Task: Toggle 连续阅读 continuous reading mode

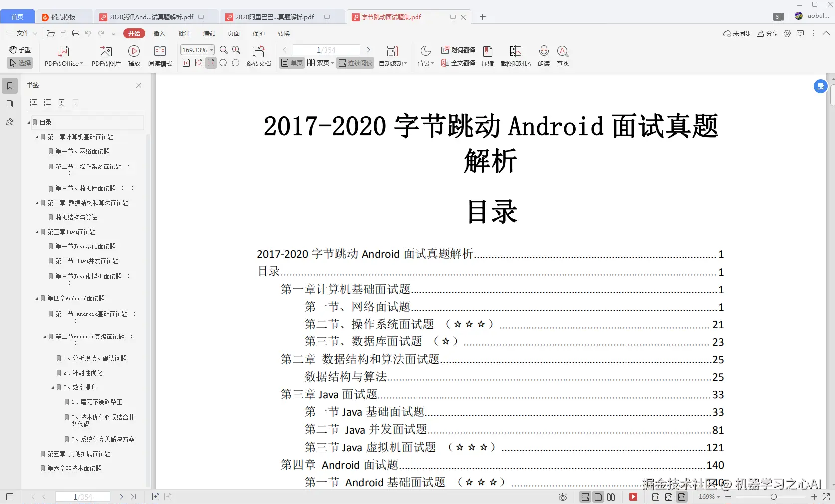Action: [x=355, y=63]
